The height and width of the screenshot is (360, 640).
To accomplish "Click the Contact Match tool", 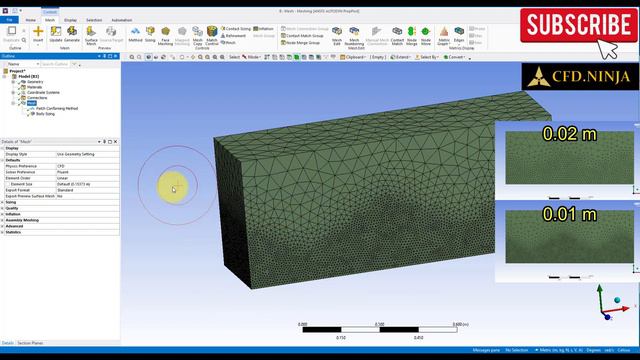I will (x=397, y=36).
